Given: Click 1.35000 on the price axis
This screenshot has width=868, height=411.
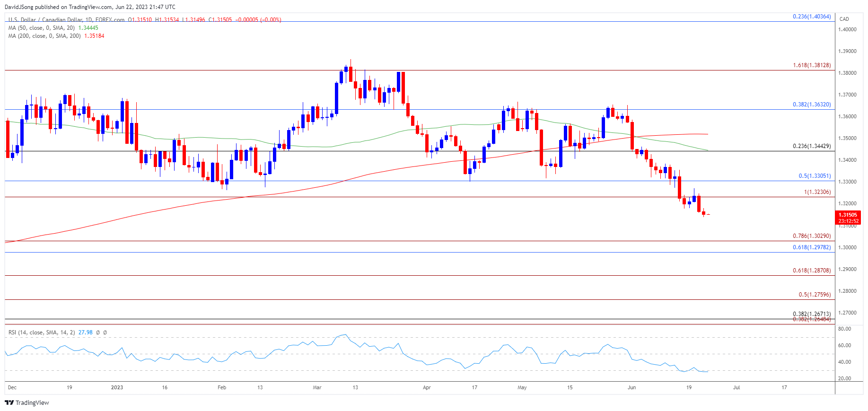Looking at the screenshot, I should (847, 138).
